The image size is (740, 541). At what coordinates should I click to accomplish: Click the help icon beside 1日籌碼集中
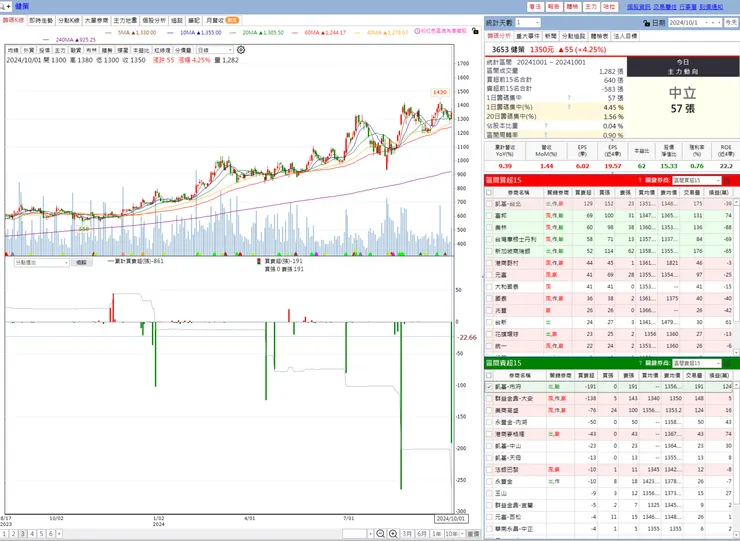[x=569, y=98]
